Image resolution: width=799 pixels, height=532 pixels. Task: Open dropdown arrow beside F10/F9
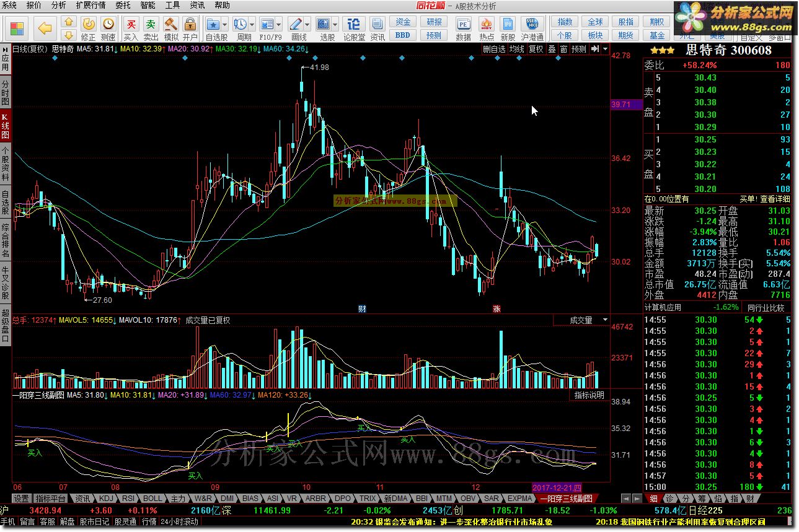coord(279,25)
